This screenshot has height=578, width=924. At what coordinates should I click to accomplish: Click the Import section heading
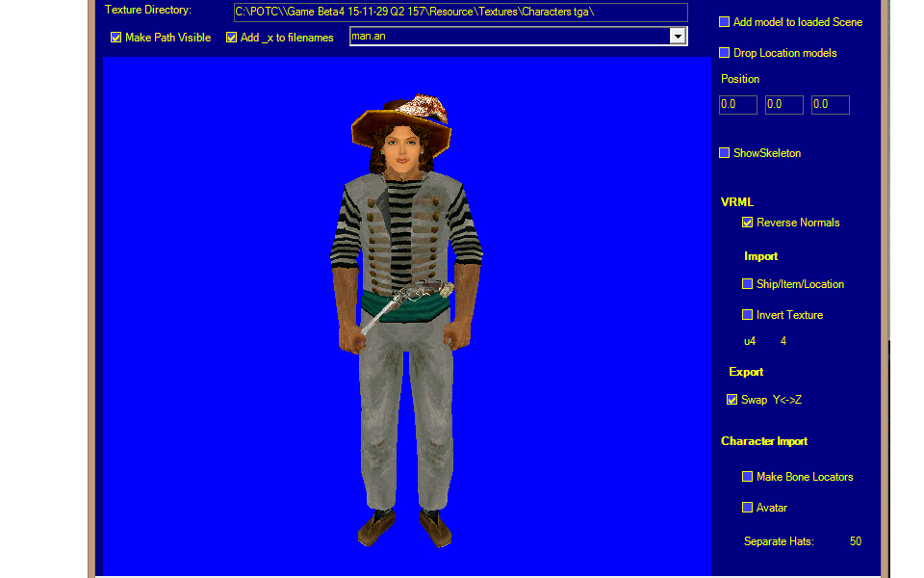(760, 256)
